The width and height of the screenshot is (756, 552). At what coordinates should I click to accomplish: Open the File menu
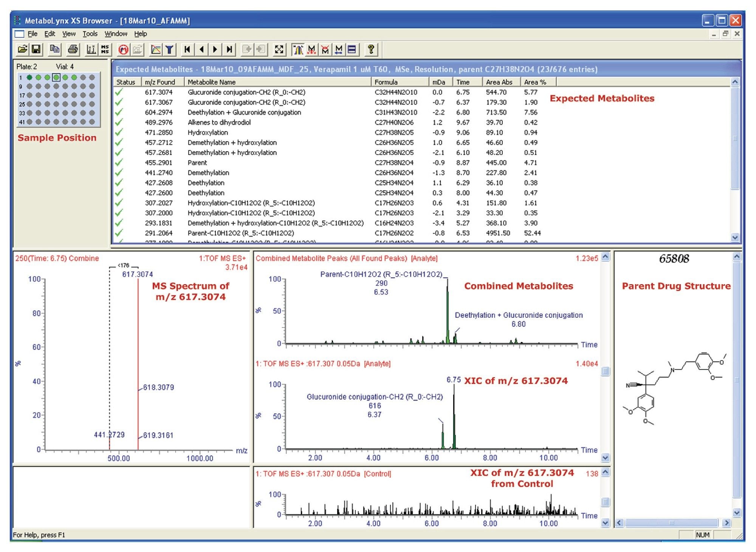click(33, 34)
